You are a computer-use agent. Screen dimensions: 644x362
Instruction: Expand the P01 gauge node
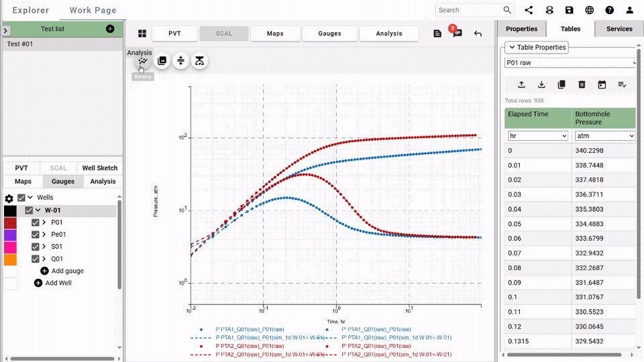click(44, 223)
